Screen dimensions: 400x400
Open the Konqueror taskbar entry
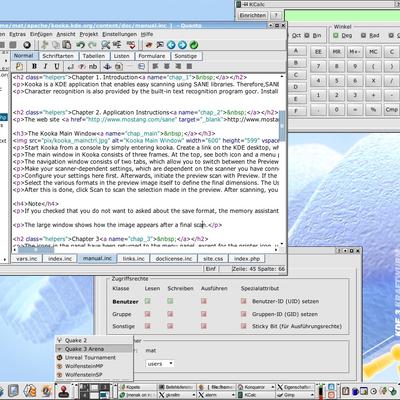click(x=255, y=387)
